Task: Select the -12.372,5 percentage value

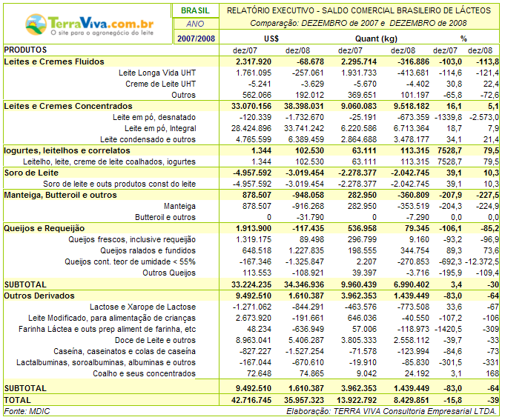Action: coord(481,261)
